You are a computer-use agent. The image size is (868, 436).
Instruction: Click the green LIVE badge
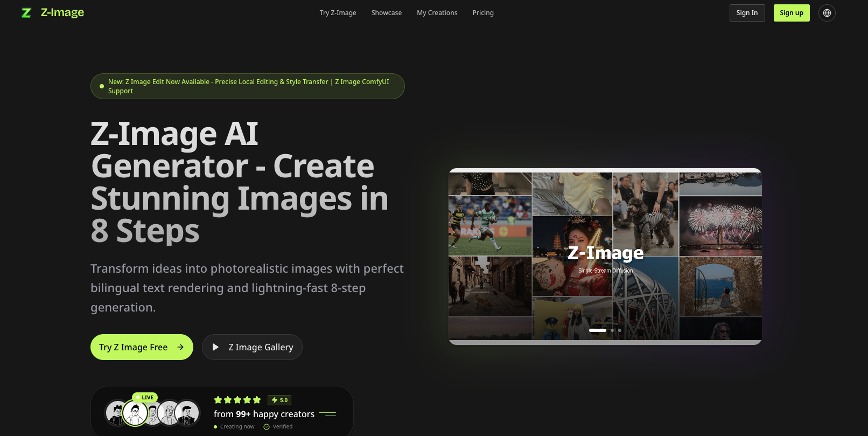pyautogui.click(x=145, y=397)
